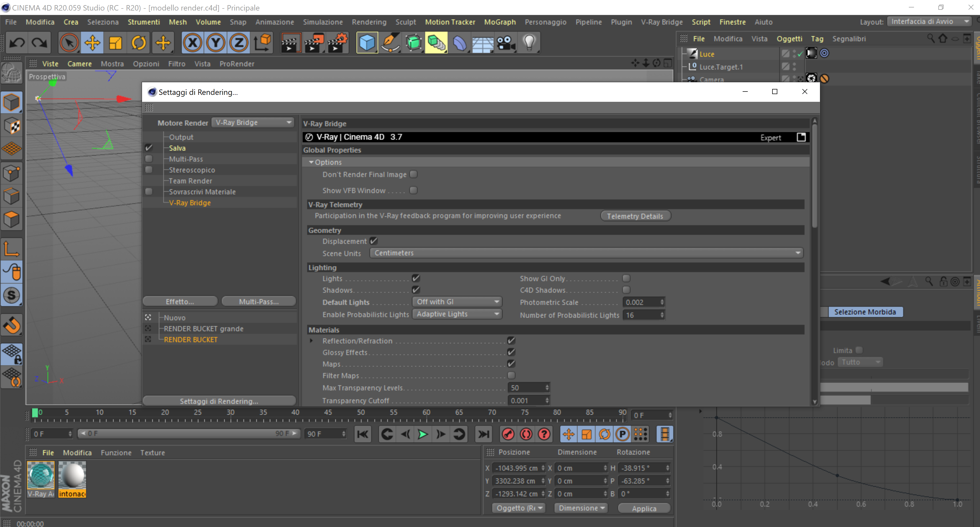Click the Undo arrow icon
This screenshot has width=980, height=527.
[17, 43]
